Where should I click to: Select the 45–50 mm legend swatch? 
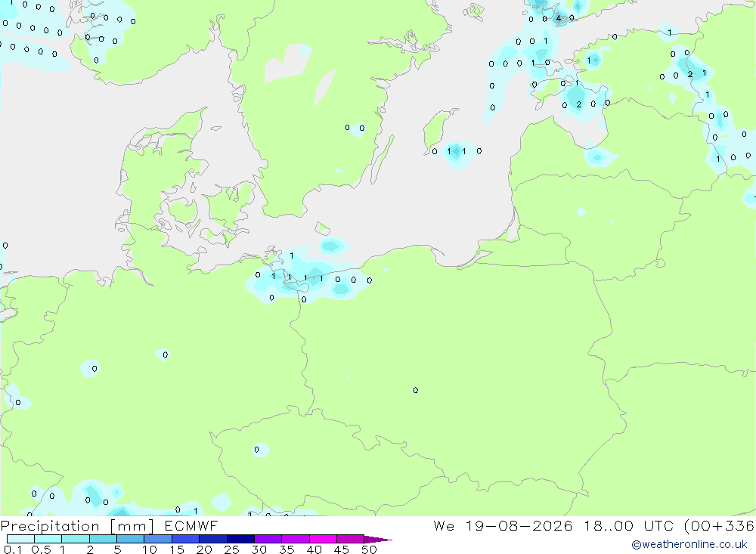coord(351,539)
